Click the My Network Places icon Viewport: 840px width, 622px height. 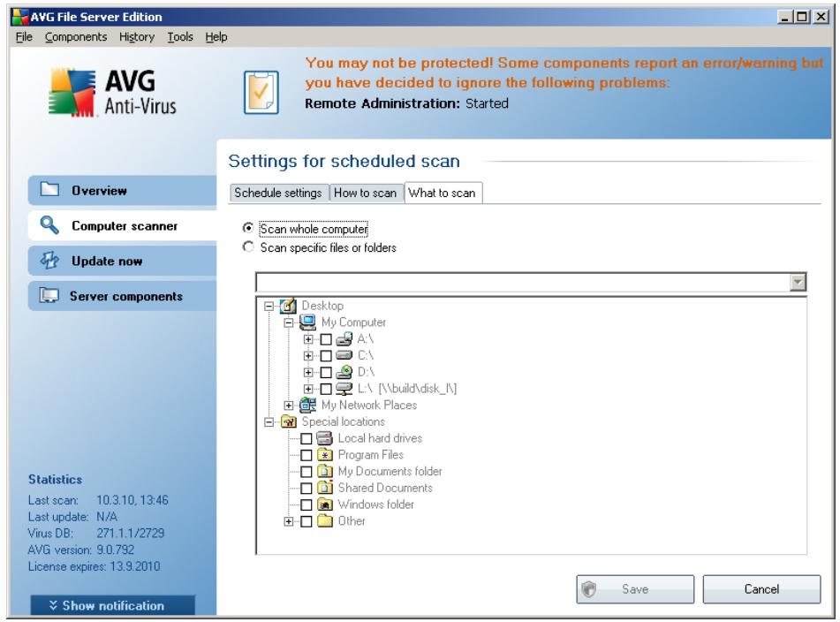click(307, 405)
